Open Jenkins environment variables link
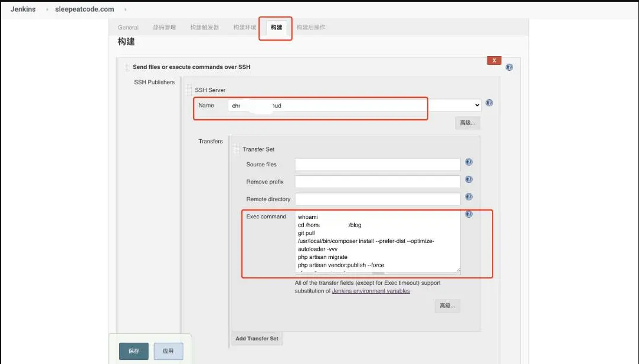Screen dimensions: 639x364 click(371, 291)
